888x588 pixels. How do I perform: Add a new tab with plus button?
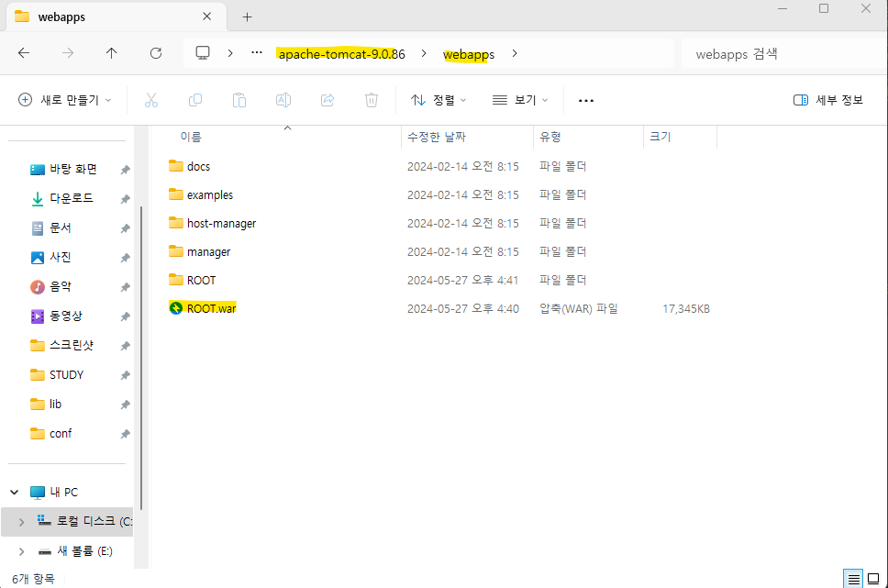(x=247, y=17)
